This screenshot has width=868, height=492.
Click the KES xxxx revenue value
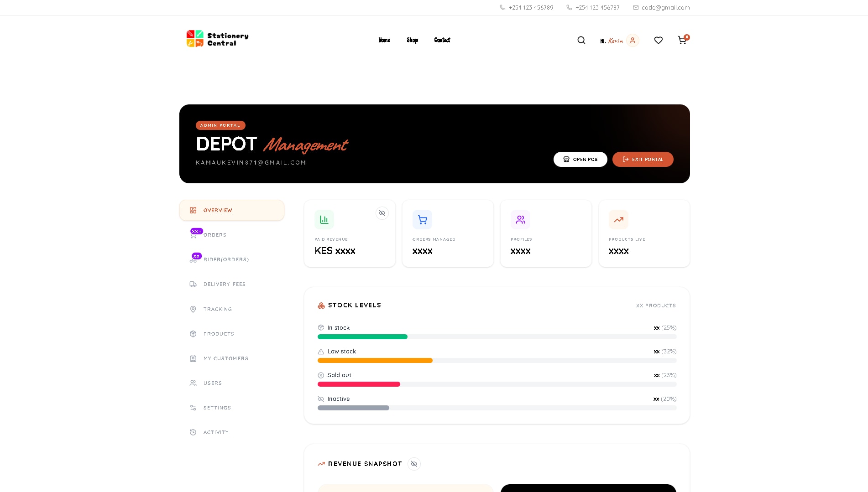(x=335, y=251)
